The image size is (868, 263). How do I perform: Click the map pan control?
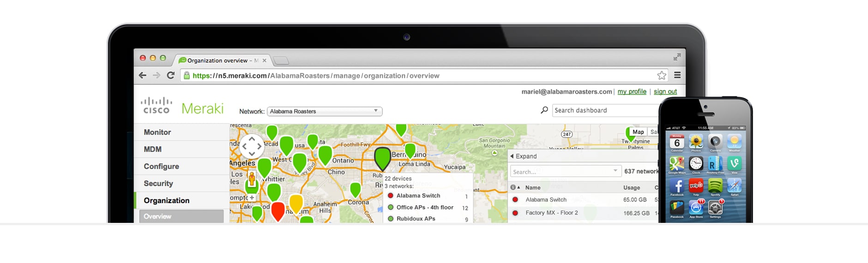[252, 146]
